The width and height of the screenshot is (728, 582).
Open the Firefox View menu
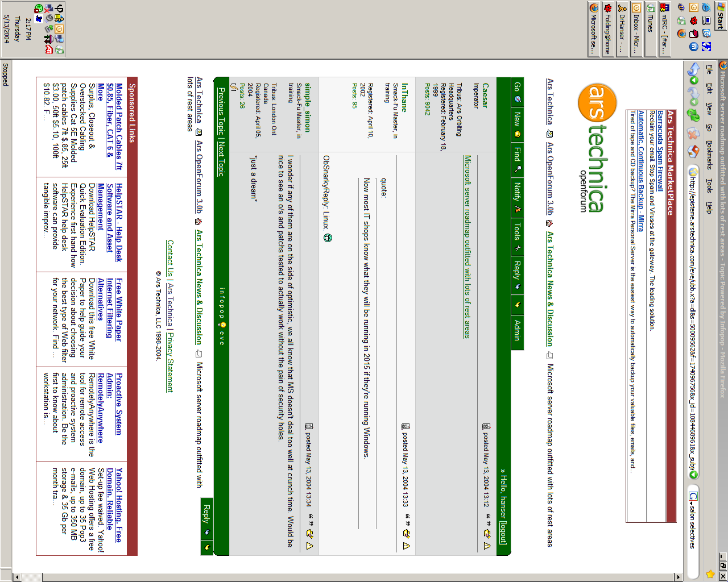pyautogui.click(x=709, y=108)
